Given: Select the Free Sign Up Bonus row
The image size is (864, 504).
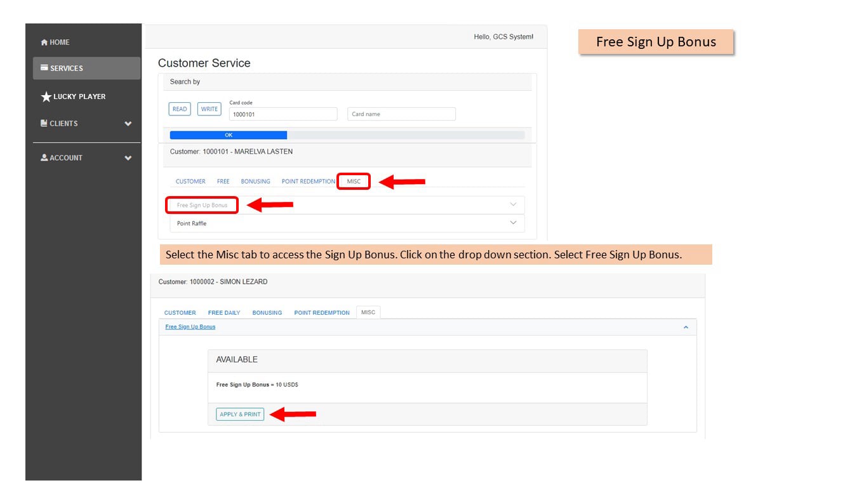Looking at the screenshot, I should pyautogui.click(x=347, y=205).
